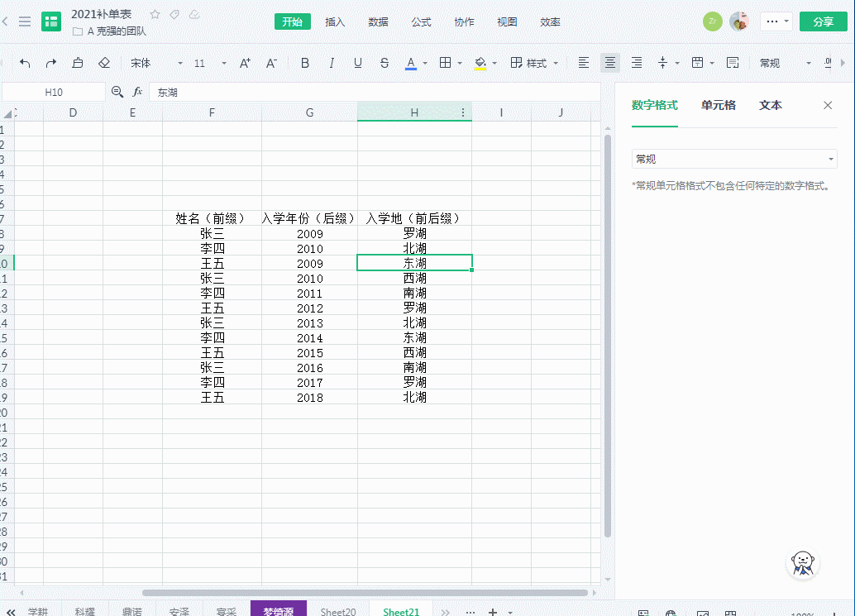The height and width of the screenshot is (616, 855).
Task: Click the green spreadsheet app icon
Action: click(51, 21)
